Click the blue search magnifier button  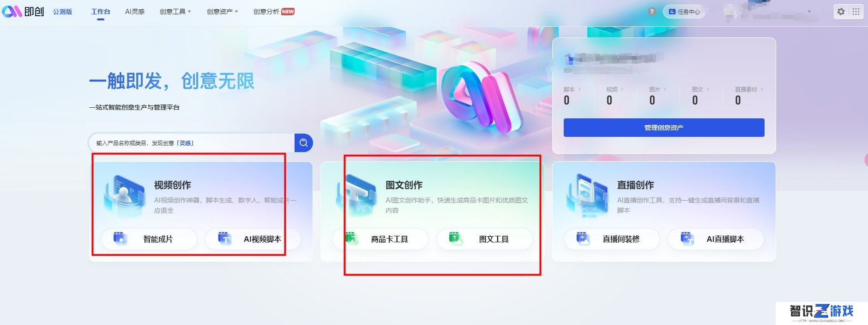tap(303, 143)
